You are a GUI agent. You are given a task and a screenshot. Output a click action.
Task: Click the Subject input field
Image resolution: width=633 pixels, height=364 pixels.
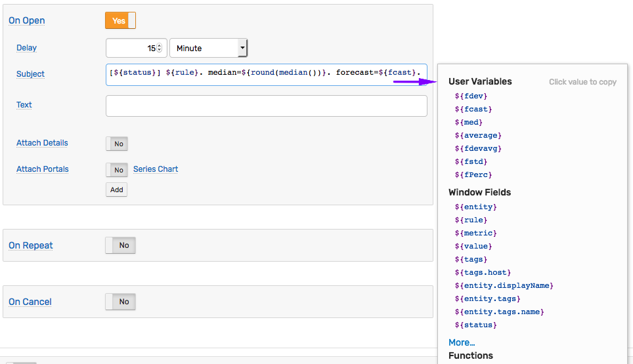[x=267, y=75]
